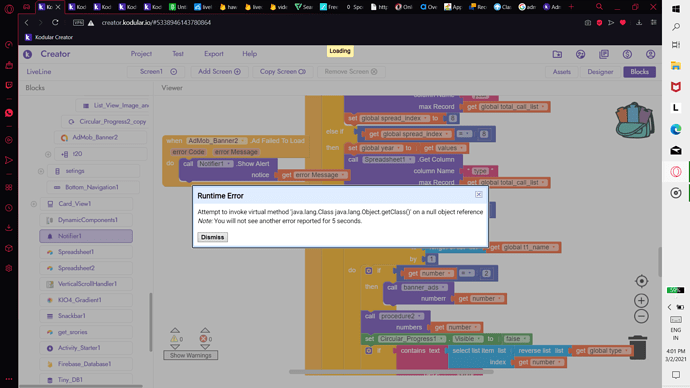Click the browser reload button
The width and height of the screenshot is (690, 388).
pyautogui.click(x=55, y=22)
